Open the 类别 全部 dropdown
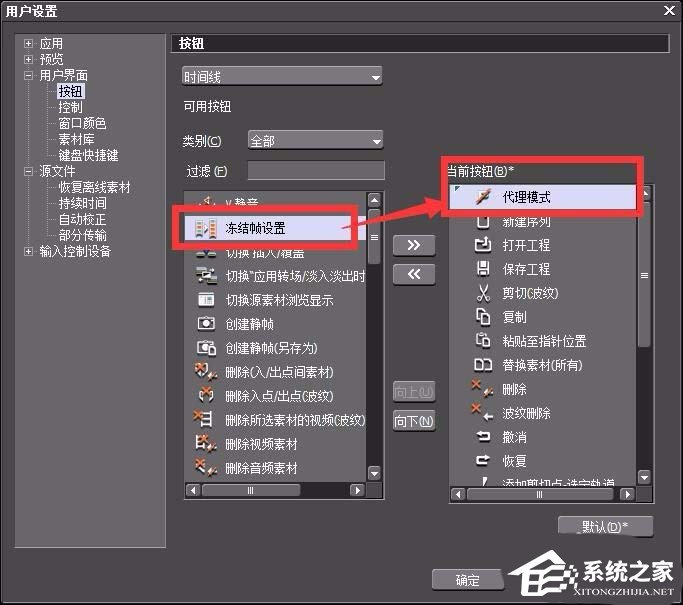Image resolution: width=683 pixels, height=605 pixels. (x=315, y=141)
